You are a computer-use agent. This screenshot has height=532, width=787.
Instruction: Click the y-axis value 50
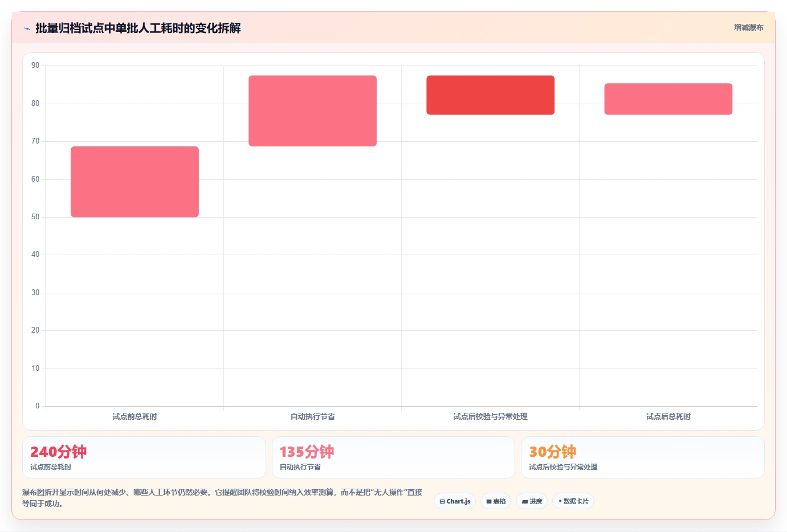click(35, 217)
